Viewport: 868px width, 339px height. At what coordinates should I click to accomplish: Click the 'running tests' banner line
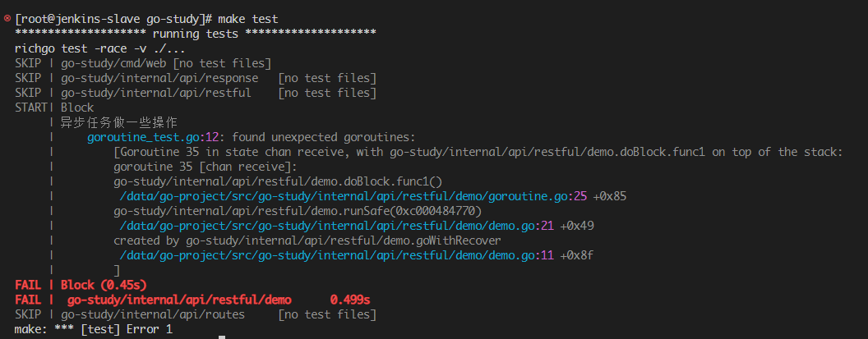pyautogui.click(x=196, y=34)
